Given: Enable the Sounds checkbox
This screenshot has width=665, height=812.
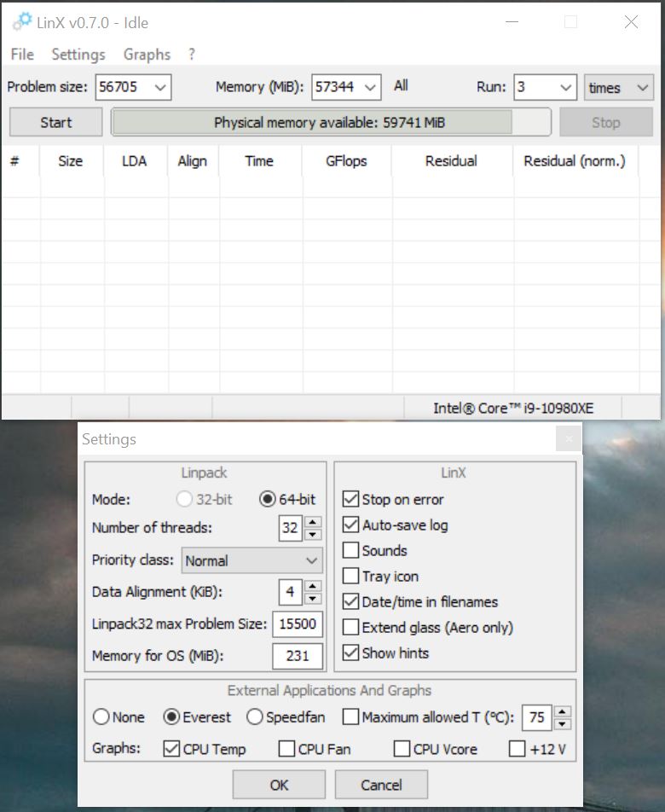Looking at the screenshot, I should click(x=351, y=550).
